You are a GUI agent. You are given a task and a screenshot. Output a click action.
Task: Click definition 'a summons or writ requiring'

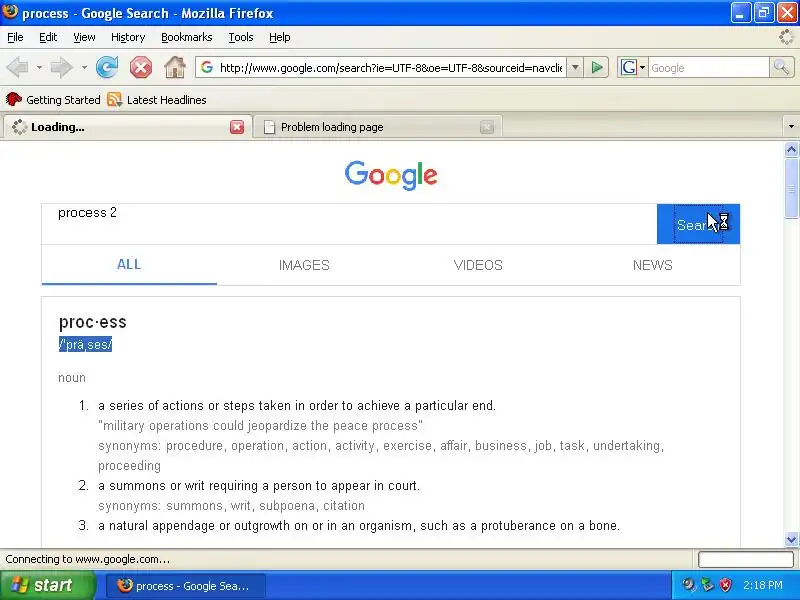click(x=259, y=485)
